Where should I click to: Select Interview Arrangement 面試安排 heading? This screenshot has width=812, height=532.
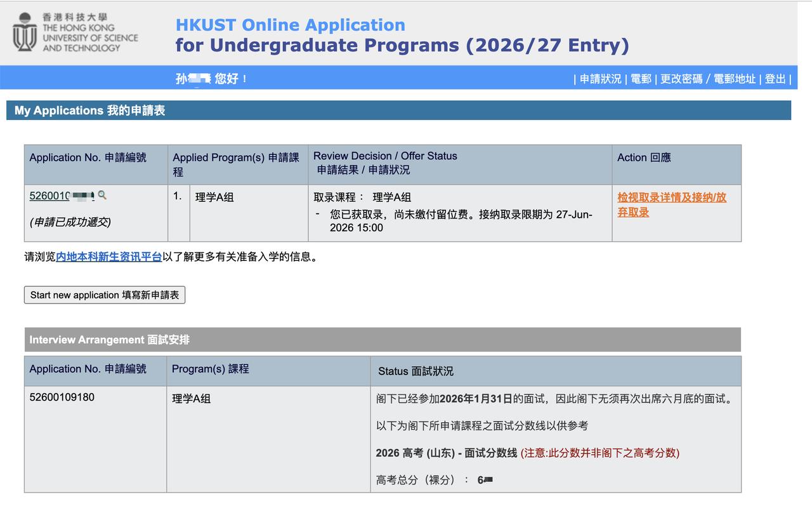pyautogui.click(x=109, y=340)
